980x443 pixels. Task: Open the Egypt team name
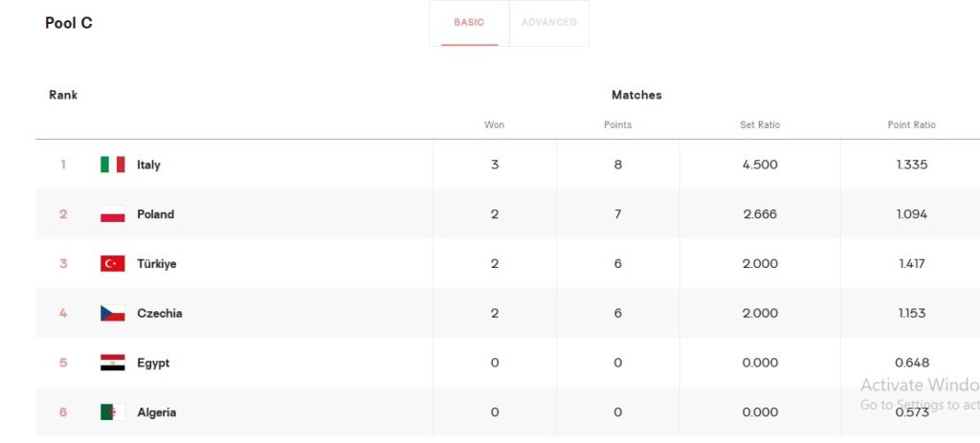(153, 364)
